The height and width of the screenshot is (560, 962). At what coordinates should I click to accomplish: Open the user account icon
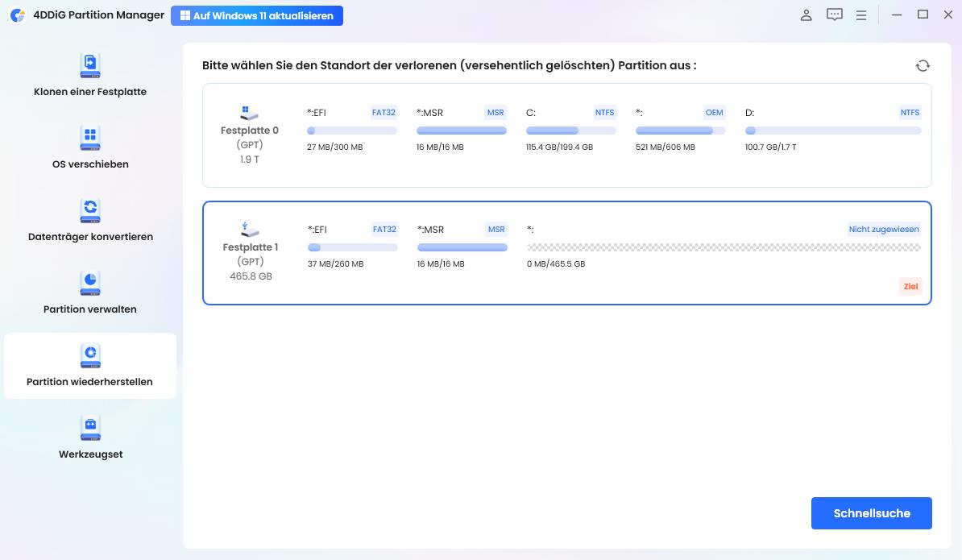(x=806, y=15)
